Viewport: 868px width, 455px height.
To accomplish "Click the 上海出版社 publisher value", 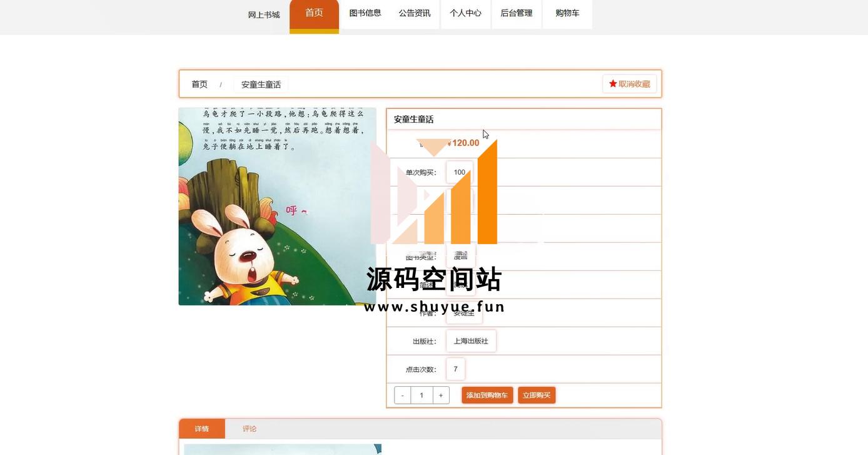I will coord(471,341).
